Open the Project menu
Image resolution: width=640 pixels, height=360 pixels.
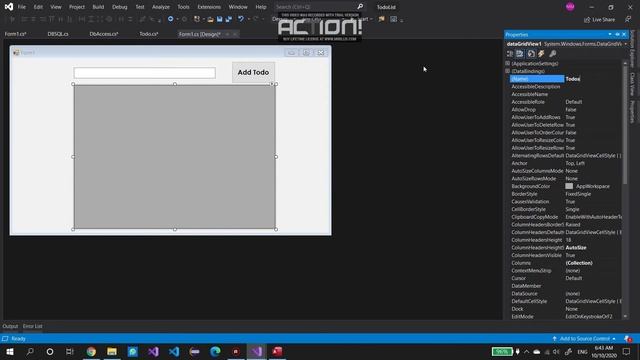pos(77,7)
